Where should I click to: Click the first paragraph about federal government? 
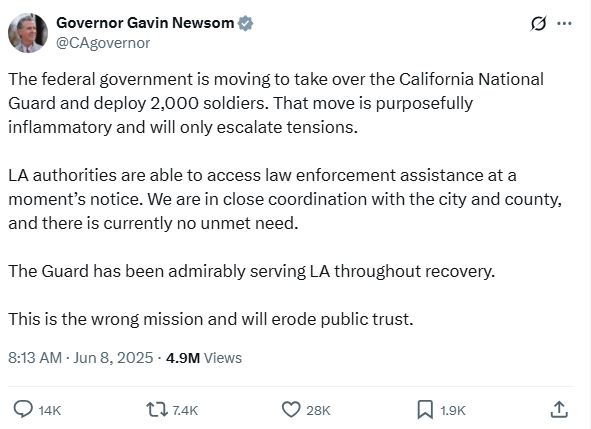click(276, 103)
